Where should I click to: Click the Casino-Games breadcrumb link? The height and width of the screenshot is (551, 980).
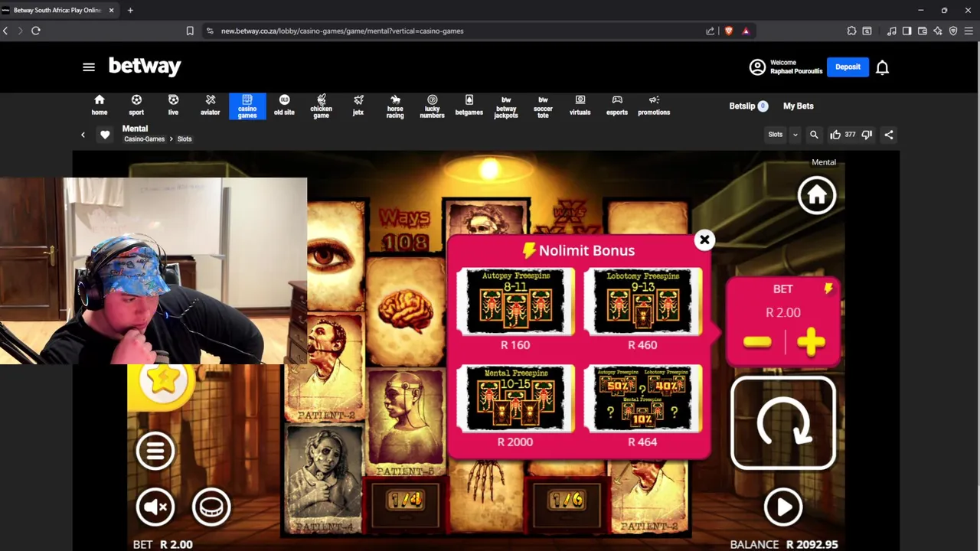coord(144,139)
